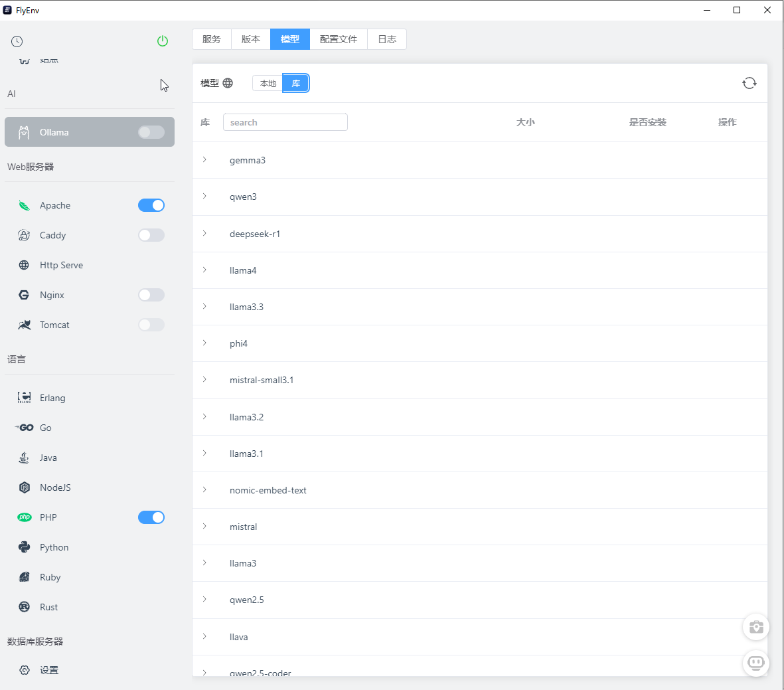Screen dimensions: 784x690
Task: Click the Nginx icon
Action: click(24, 296)
